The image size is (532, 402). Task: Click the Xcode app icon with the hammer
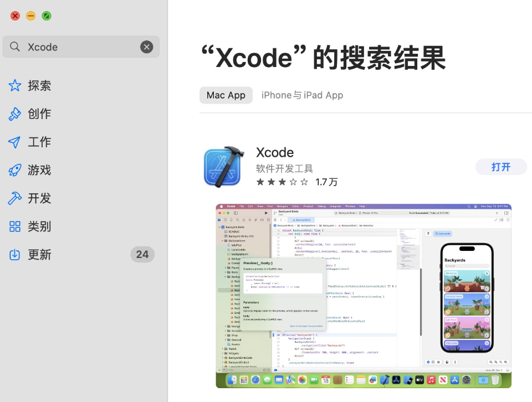coord(224,167)
